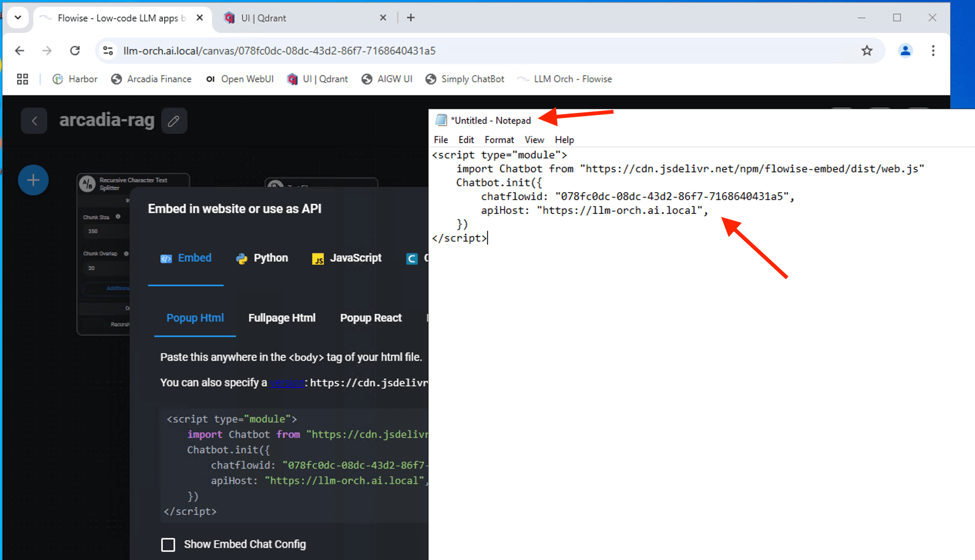The height and width of the screenshot is (560, 975).
Task: Open a new browser tab
Action: click(411, 18)
